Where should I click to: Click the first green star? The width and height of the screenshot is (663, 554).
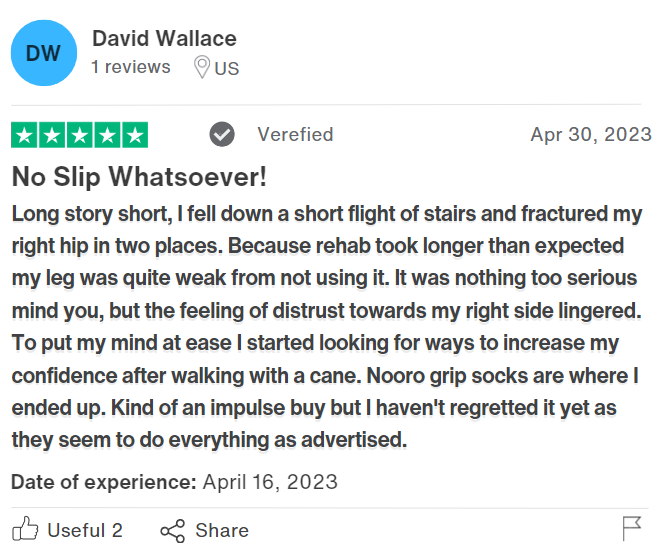[x=24, y=134]
